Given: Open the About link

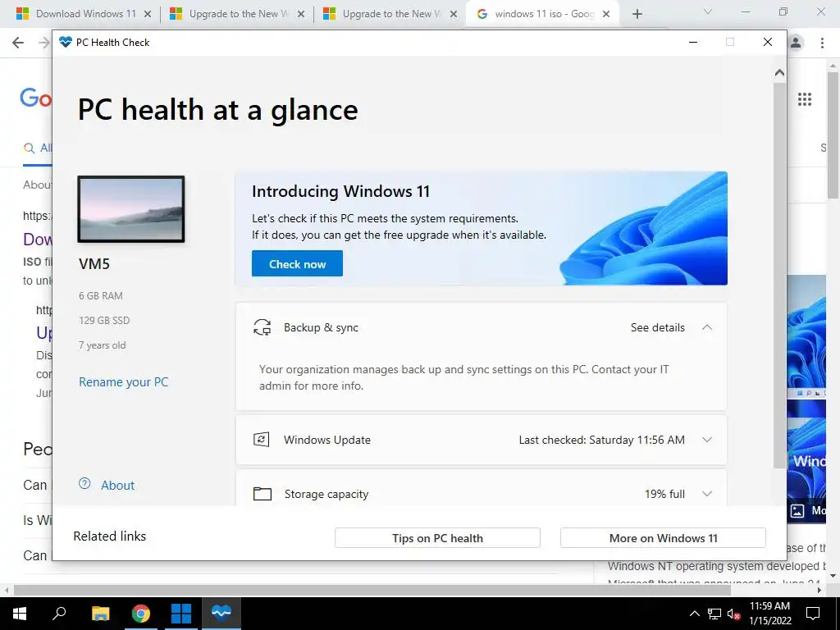Looking at the screenshot, I should click(x=118, y=486).
